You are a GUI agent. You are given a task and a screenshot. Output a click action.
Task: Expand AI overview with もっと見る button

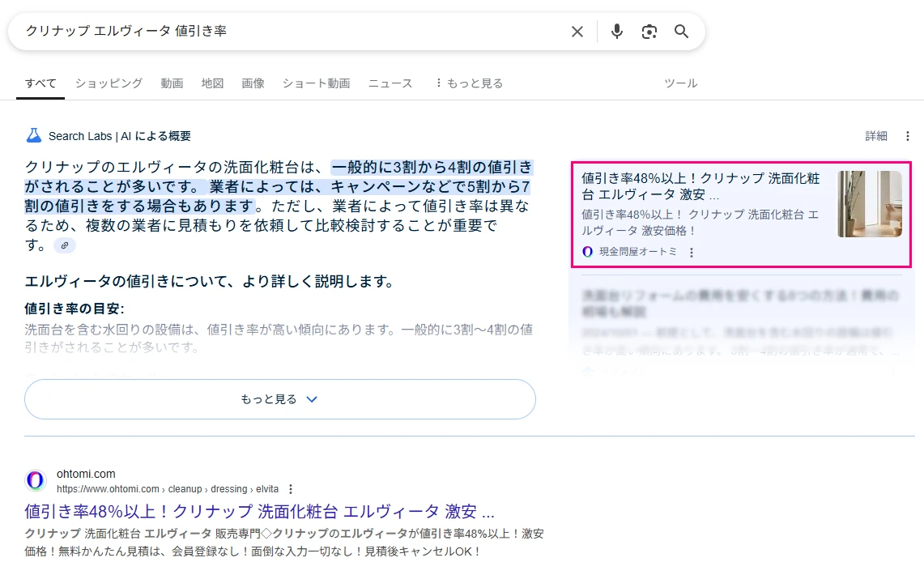coord(280,399)
